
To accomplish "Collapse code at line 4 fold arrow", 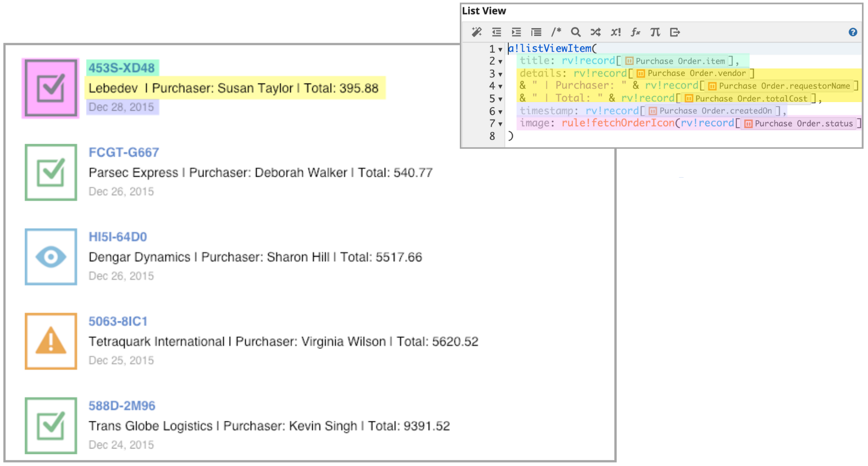I will [500, 87].
